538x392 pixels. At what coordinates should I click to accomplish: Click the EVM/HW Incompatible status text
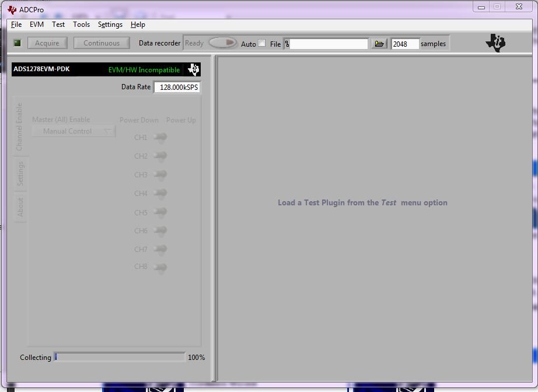(x=144, y=70)
